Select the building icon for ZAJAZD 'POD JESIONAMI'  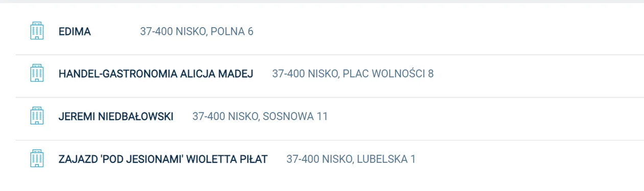tap(37, 159)
